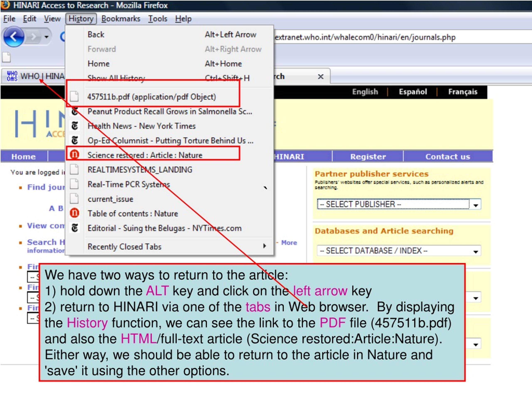532x399 pixels.
Task: Click page icon beside Real-Time PCR Systems
Action: click(74, 184)
